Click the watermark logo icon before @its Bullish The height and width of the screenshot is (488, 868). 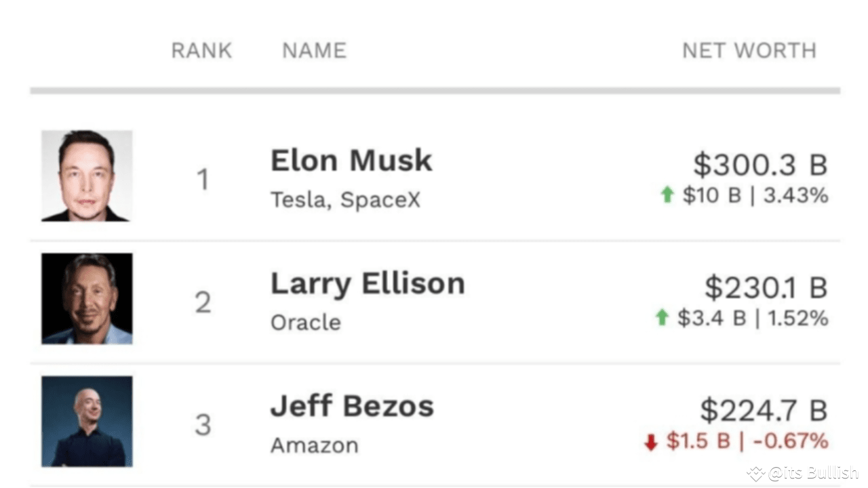coord(755,473)
